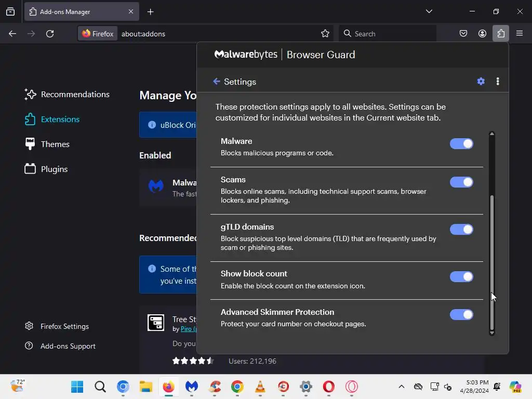Click the Firefox search box
Image resolution: width=532 pixels, height=399 pixels.
point(388,34)
